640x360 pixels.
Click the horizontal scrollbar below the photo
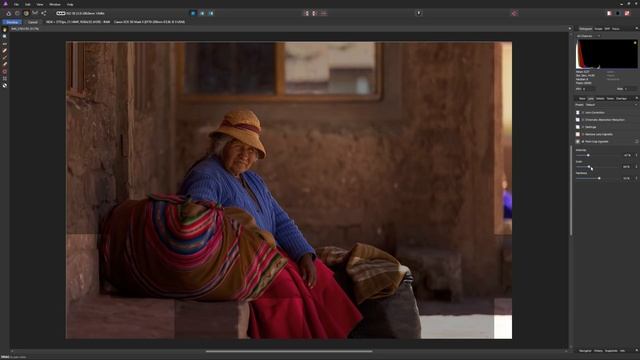[289, 351]
